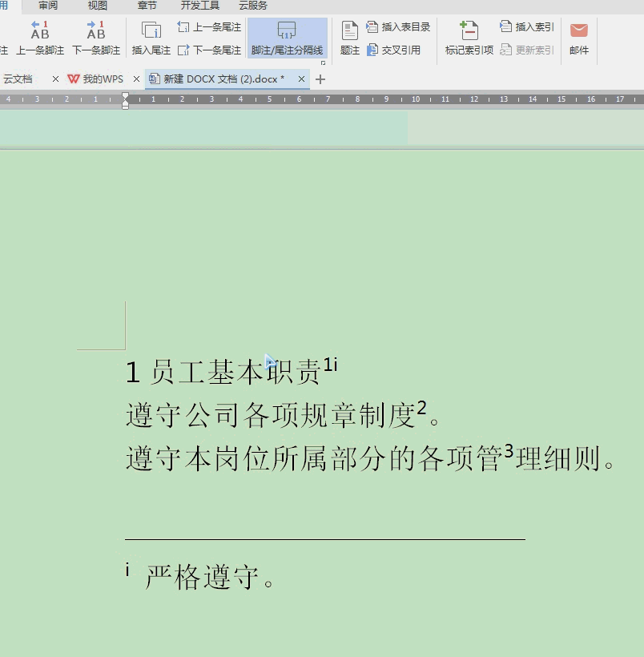Close the 新建 DOCX 文档 (2).docx tab

[301, 79]
